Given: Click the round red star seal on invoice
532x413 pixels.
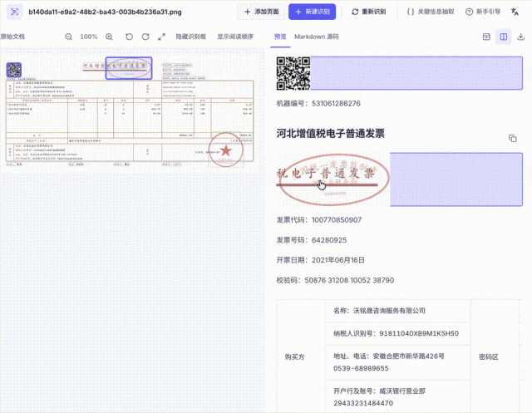Looking at the screenshot, I should click(225, 150).
